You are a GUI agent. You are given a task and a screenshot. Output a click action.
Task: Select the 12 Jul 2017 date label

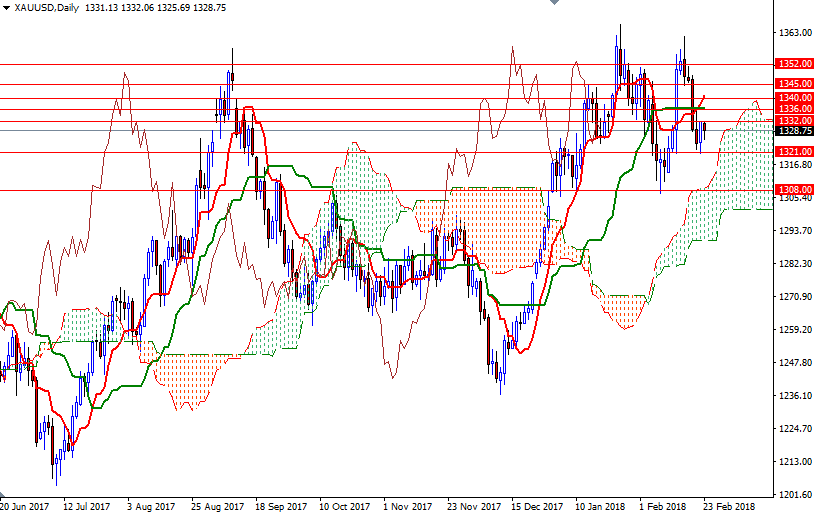(87, 506)
